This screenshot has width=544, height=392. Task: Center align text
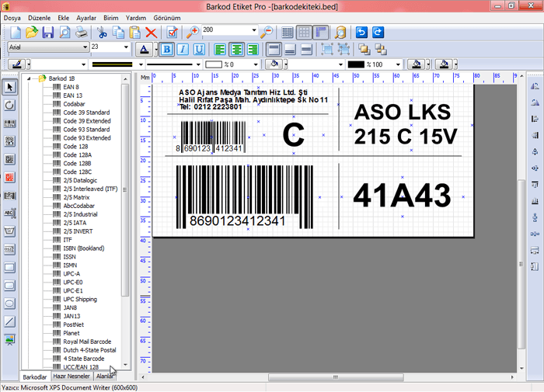[x=236, y=50]
